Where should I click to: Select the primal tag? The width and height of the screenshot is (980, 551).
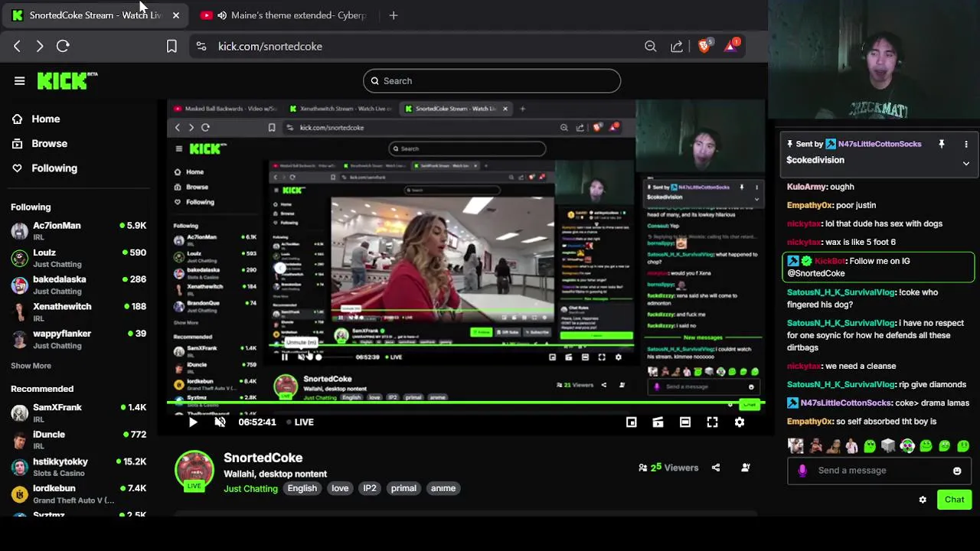[403, 488]
